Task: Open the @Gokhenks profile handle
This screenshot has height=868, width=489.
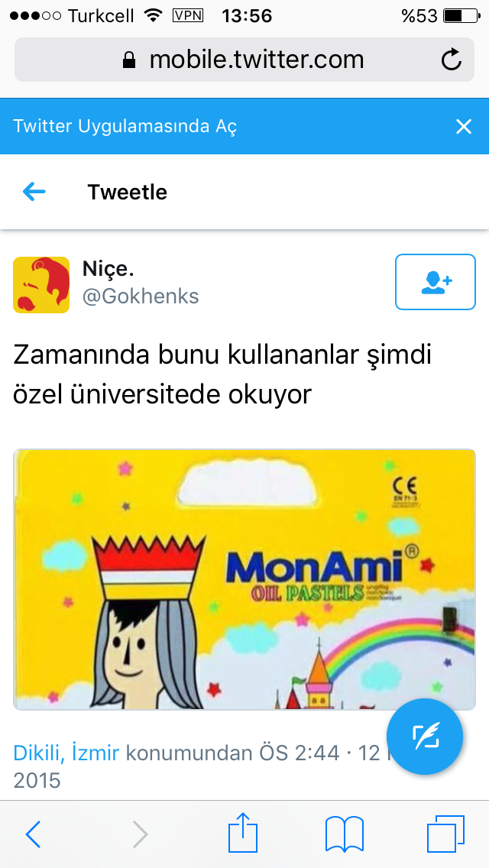Action: (141, 296)
